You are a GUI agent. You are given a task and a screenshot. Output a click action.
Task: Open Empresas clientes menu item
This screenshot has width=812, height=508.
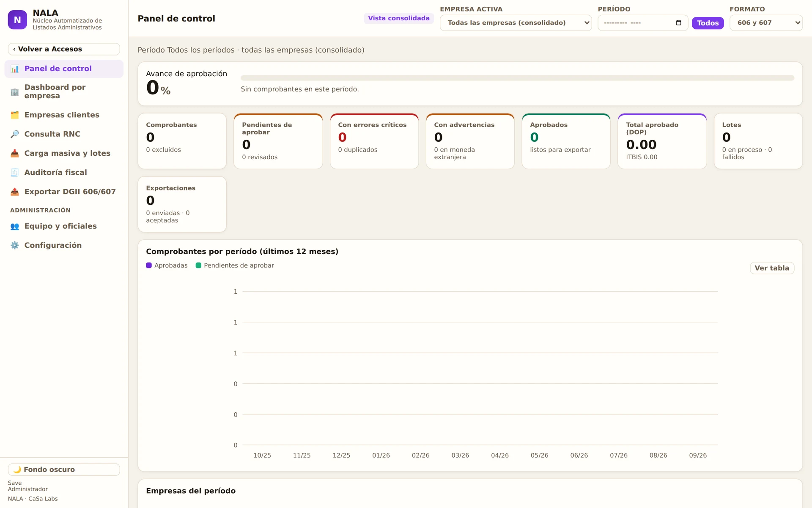click(x=64, y=115)
